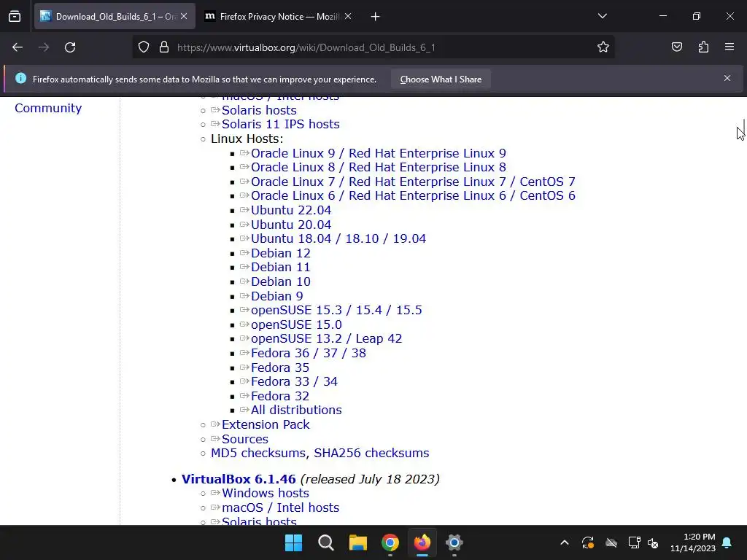Open Settings gear from the taskbar
Image resolution: width=747 pixels, height=560 pixels.
[x=454, y=542]
